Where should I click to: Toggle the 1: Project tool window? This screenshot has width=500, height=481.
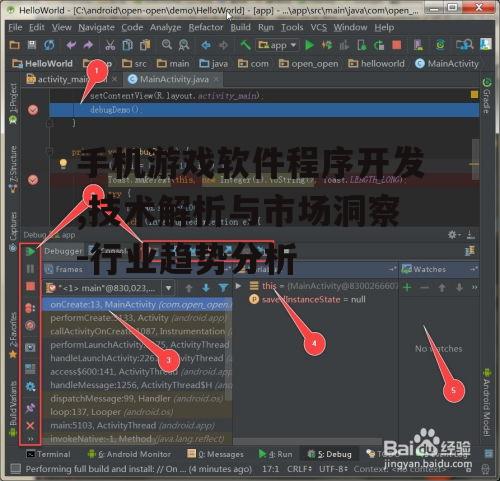[13, 103]
